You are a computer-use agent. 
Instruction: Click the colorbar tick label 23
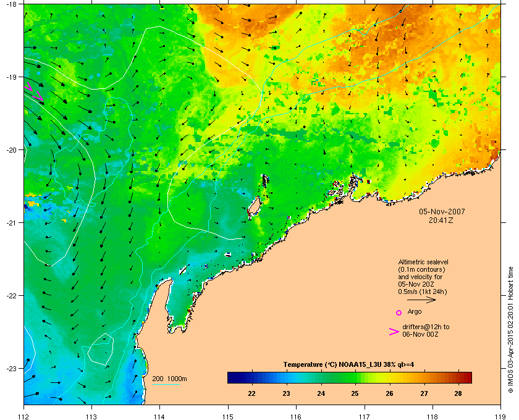pyautogui.click(x=286, y=393)
